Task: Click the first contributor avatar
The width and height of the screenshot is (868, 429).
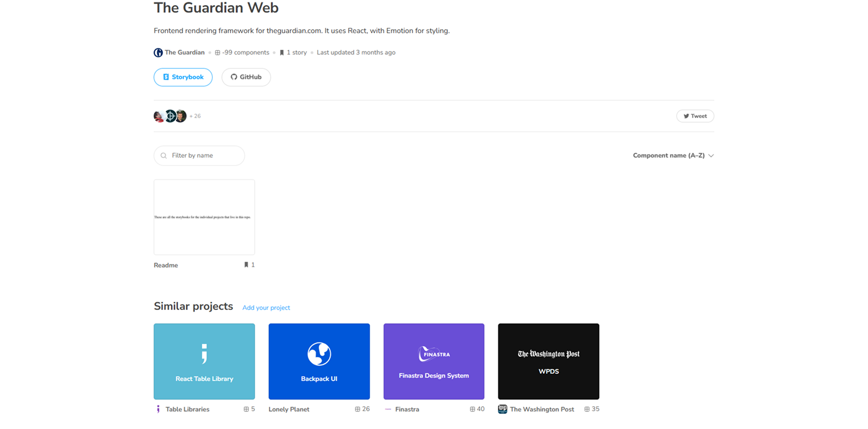Action: pos(159,116)
